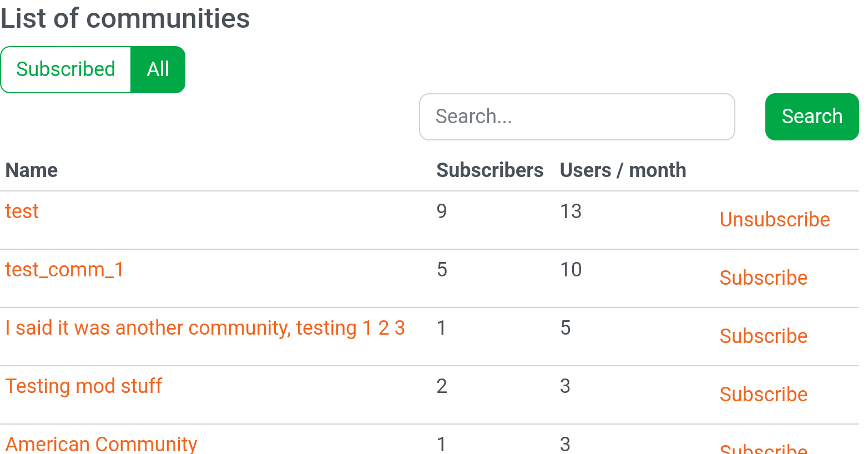868x454 pixels.
Task: Click inside the search text box
Action: click(577, 117)
